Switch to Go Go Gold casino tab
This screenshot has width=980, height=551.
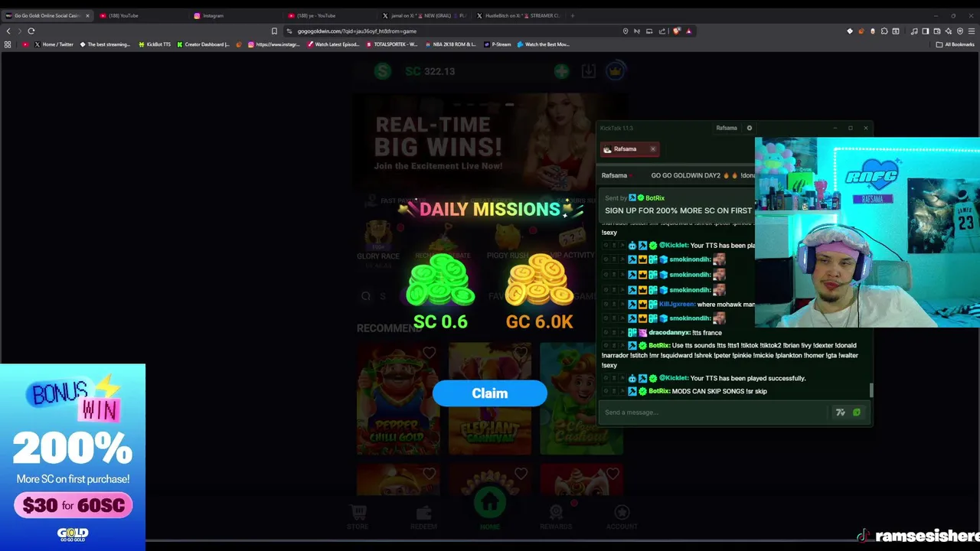47,15
